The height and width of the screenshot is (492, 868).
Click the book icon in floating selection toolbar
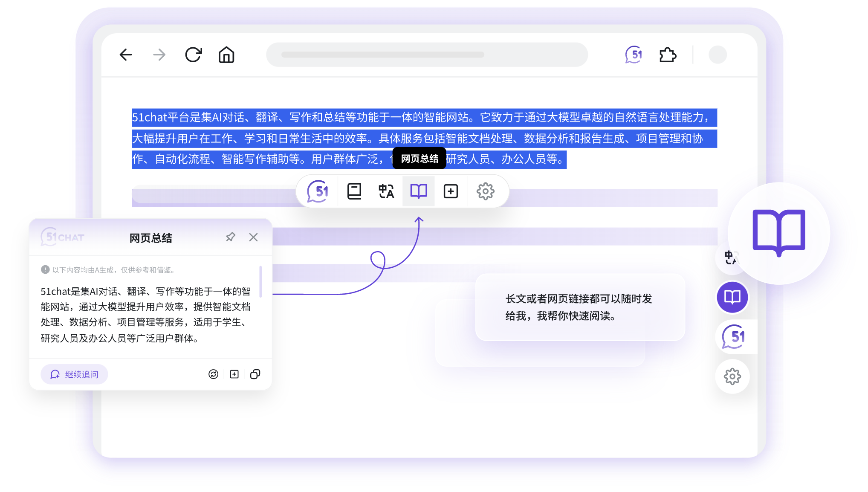click(354, 191)
